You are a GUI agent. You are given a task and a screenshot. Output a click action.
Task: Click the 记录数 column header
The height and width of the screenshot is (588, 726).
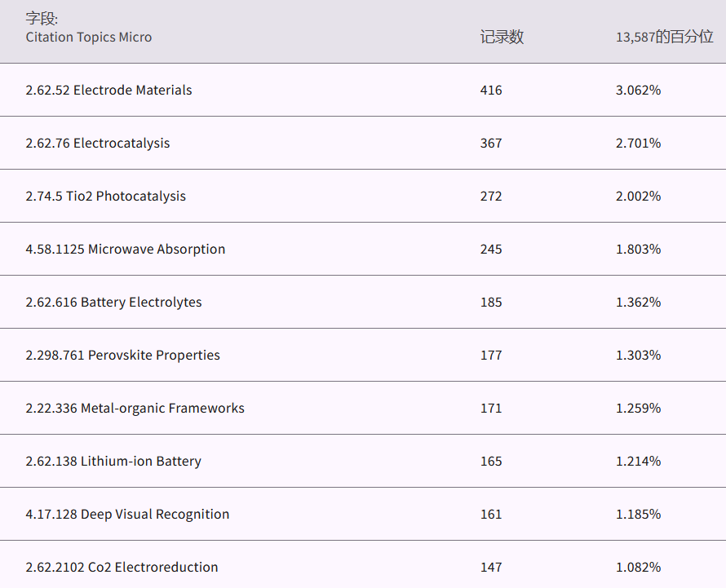click(502, 37)
